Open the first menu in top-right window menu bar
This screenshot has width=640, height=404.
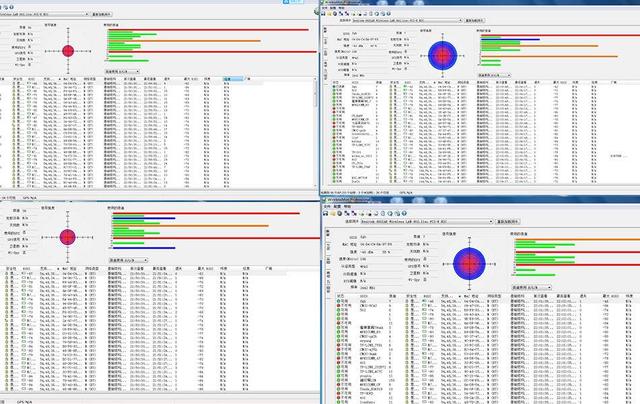click(x=324, y=8)
